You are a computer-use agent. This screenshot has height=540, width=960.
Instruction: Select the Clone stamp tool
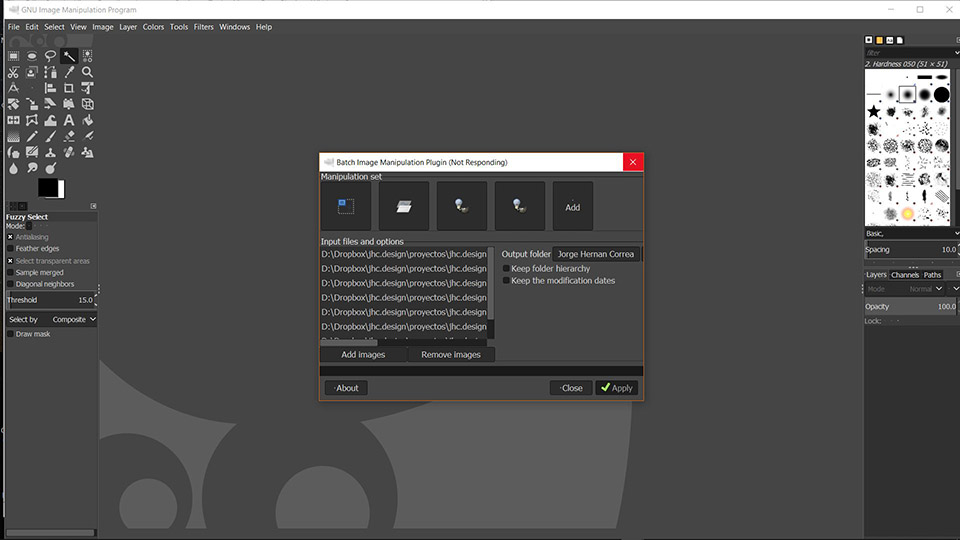point(50,152)
